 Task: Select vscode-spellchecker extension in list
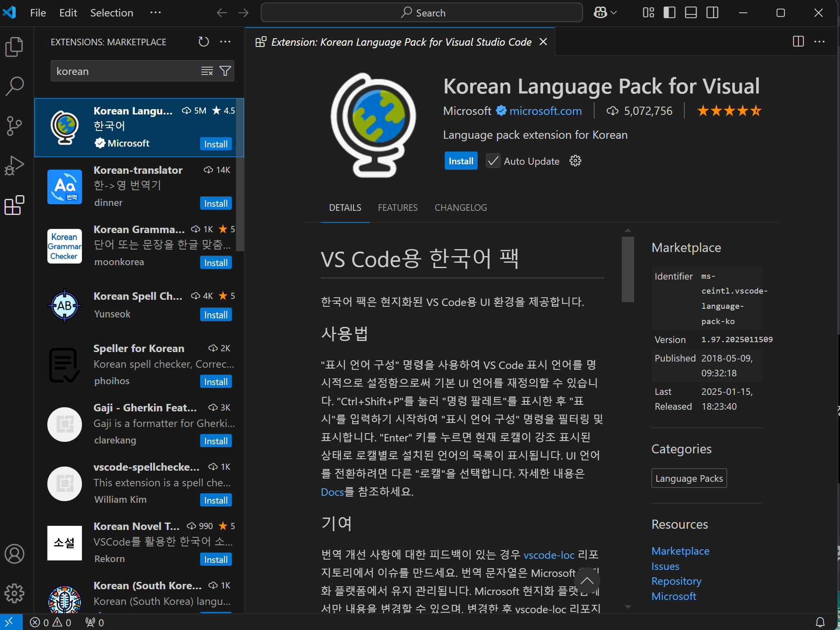coord(139,483)
